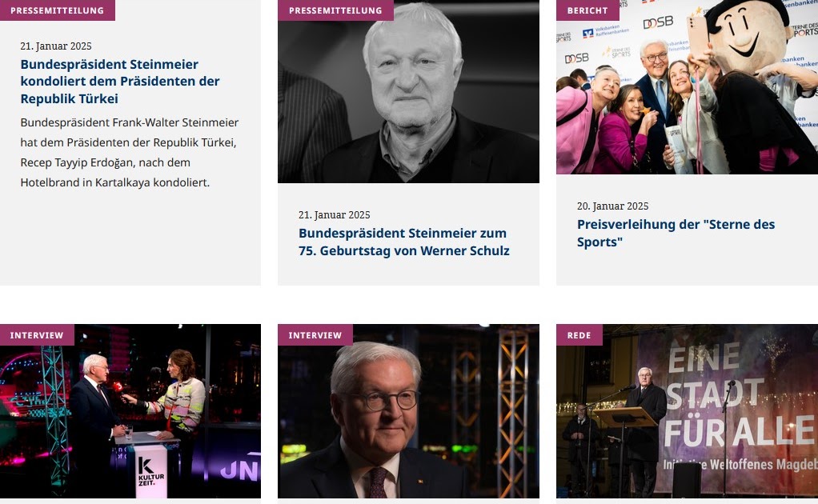
Task: Click the Interview tag on the portrait image
Action: tap(315, 335)
